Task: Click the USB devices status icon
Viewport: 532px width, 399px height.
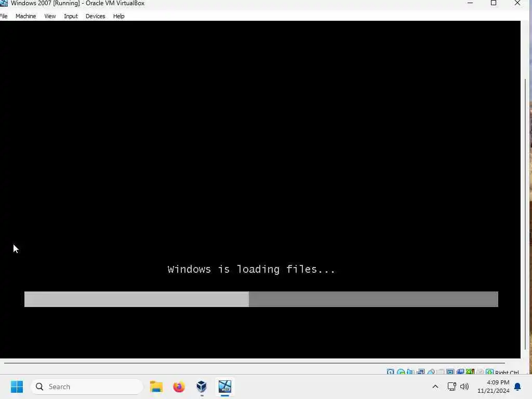Action: pos(431,372)
